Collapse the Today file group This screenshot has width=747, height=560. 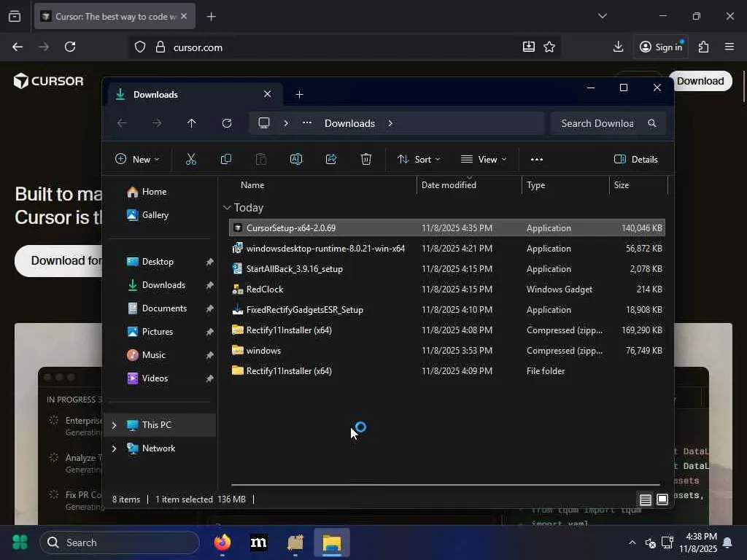click(x=227, y=208)
